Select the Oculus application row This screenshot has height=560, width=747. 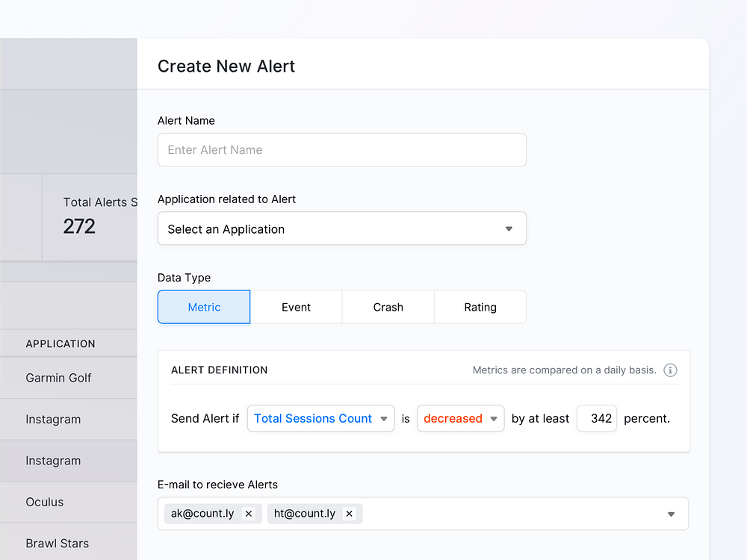tap(44, 502)
